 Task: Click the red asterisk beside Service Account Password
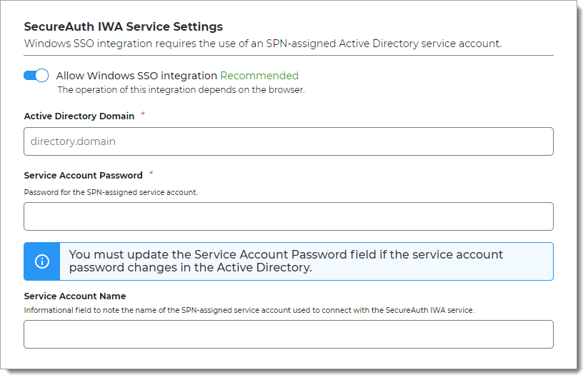pos(151,174)
